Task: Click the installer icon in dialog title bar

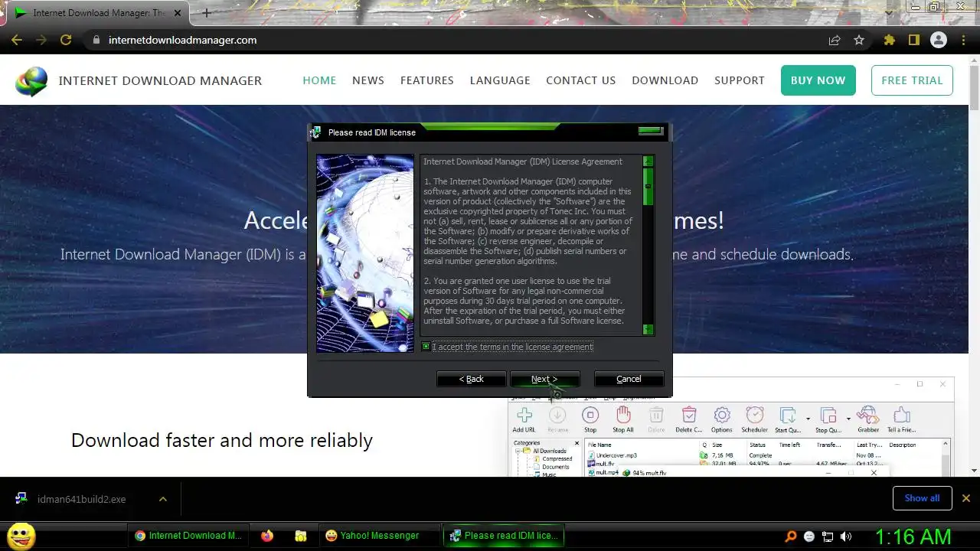Action: (315, 132)
